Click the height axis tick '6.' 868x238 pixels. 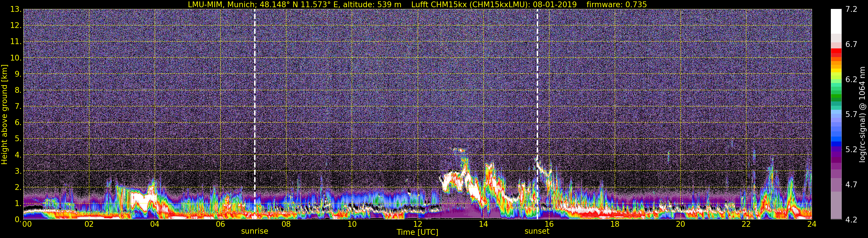[x=18, y=123]
